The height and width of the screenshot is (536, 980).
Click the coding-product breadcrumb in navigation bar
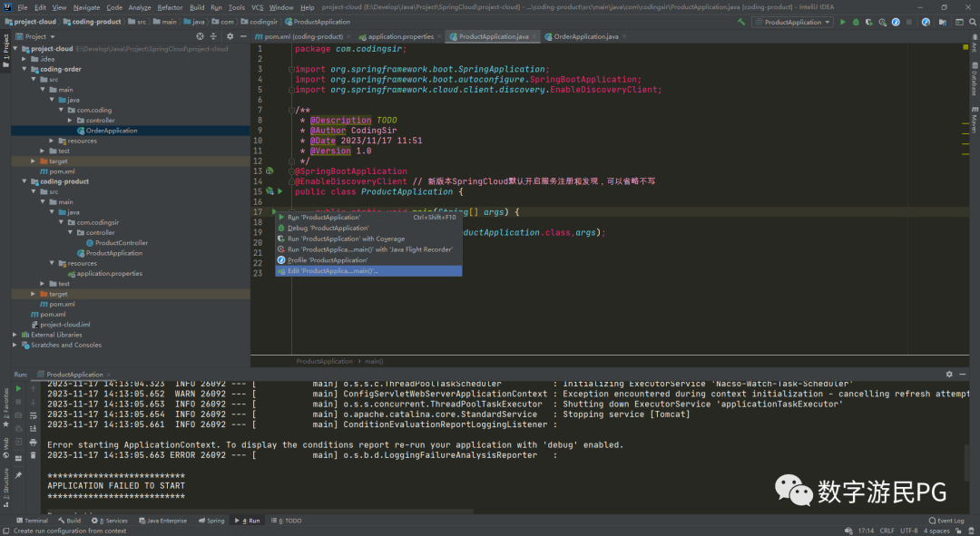click(92, 21)
